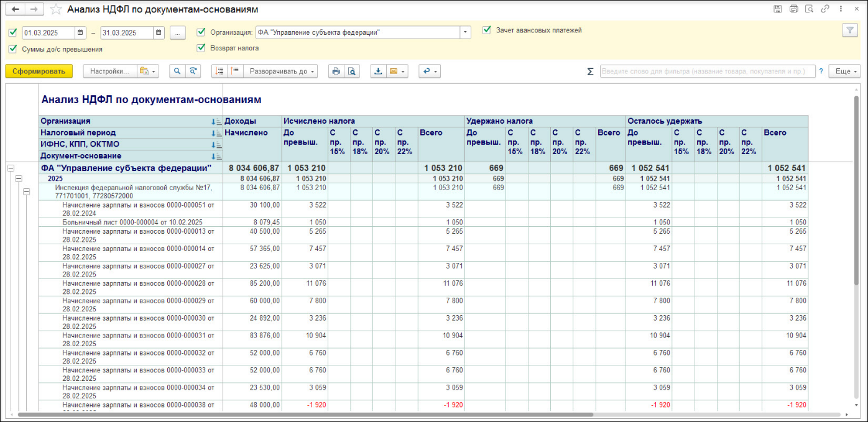Toggle the 'Возврат налога' checkbox

201,48
